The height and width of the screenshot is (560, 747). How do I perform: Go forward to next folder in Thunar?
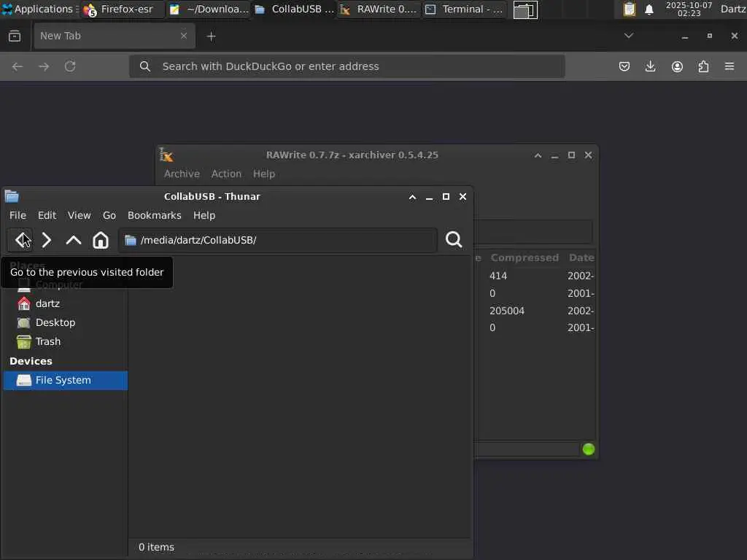46,240
